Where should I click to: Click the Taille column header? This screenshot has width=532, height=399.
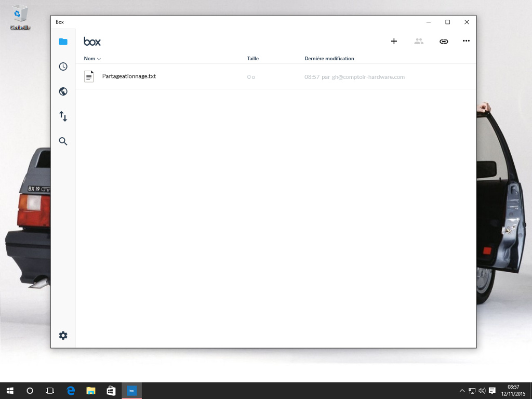tap(253, 59)
